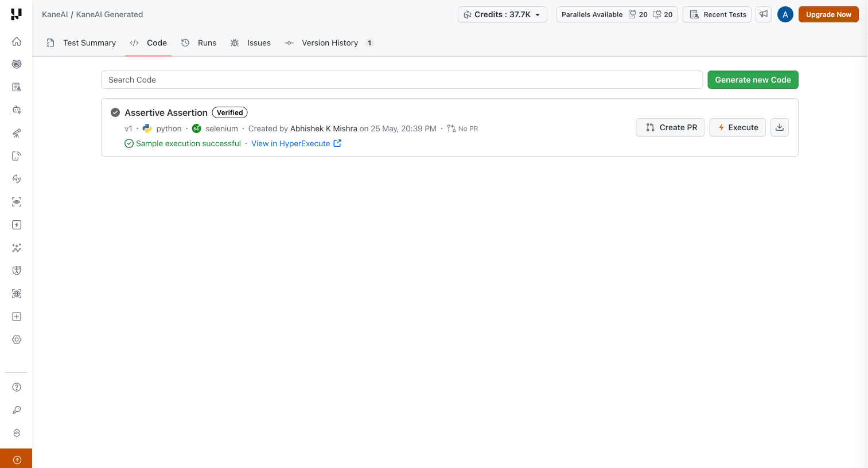Screen dimensions: 868x468
Task: Select the Code tab
Action: click(x=149, y=43)
